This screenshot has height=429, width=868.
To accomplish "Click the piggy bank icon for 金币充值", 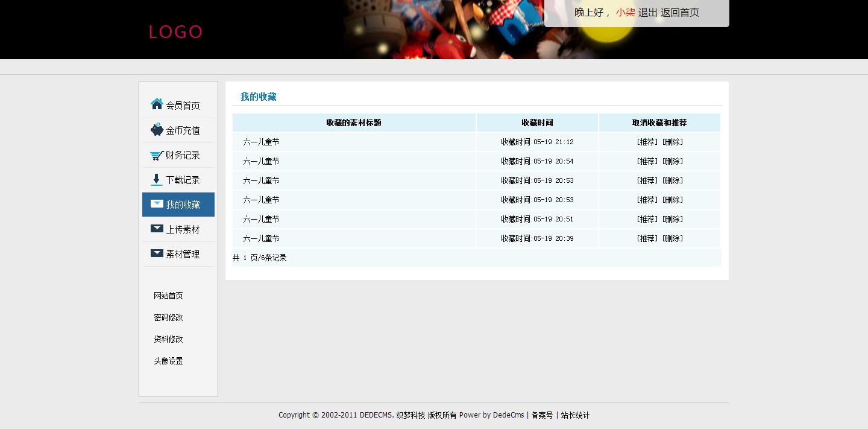I will pyautogui.click(x=157, y=130).
